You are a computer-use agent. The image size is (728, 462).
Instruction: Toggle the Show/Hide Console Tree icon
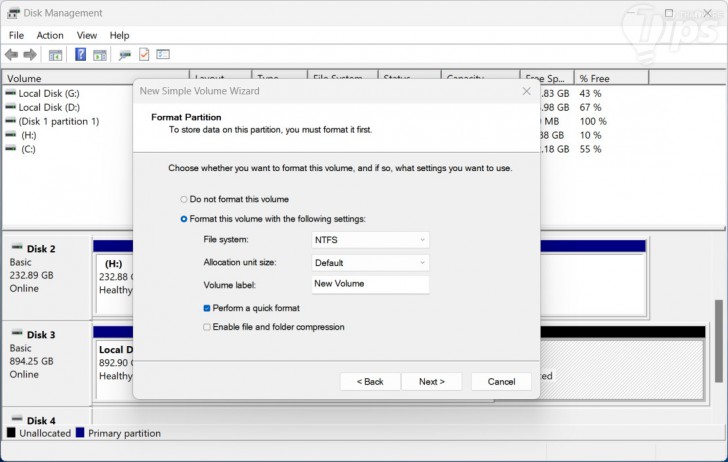55,55
